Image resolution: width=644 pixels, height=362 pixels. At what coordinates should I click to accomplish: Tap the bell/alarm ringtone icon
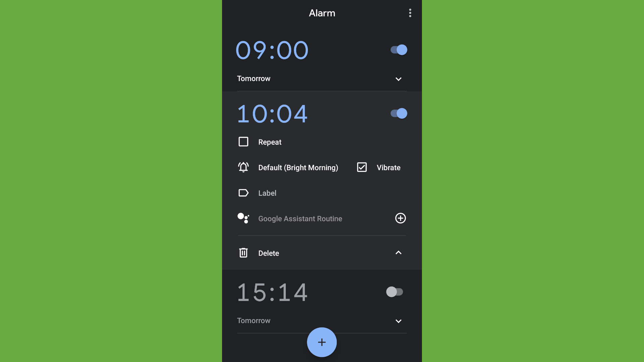(243, 167)
